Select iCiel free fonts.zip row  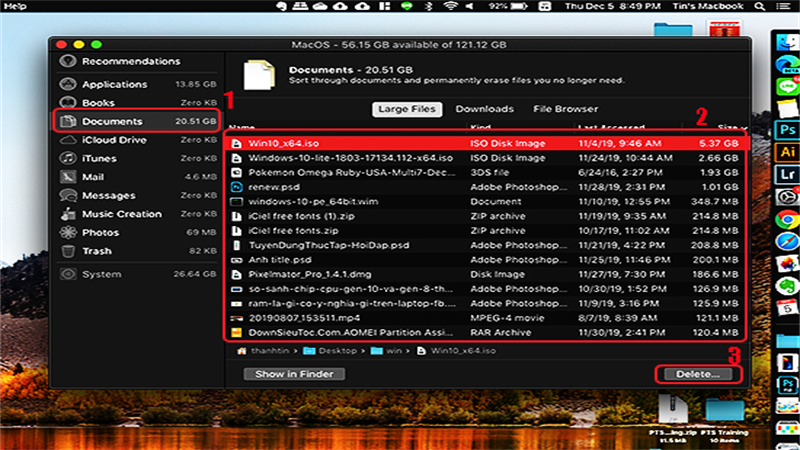(485, 231)
